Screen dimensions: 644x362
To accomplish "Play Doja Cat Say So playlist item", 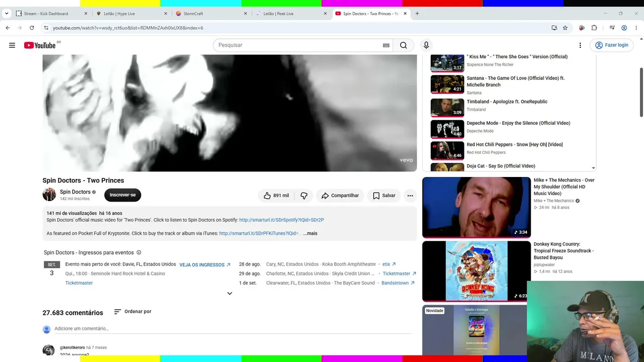I will [x=512, y=166].
